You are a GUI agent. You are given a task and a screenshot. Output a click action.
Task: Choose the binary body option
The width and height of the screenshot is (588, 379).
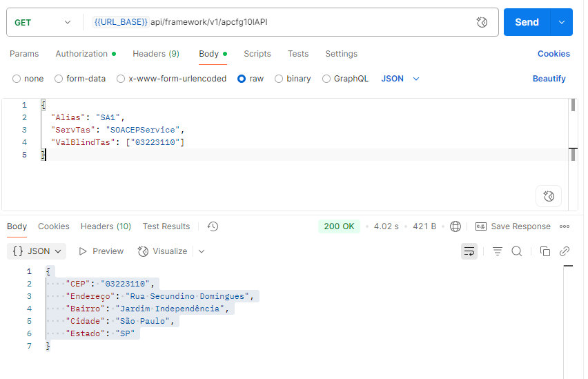(280, 79)
